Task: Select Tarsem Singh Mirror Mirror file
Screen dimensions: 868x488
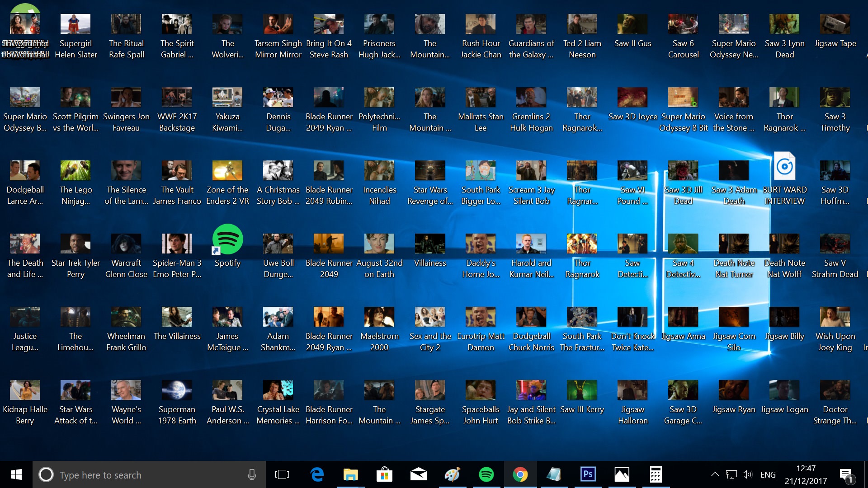Action: [x=278, y=37]
